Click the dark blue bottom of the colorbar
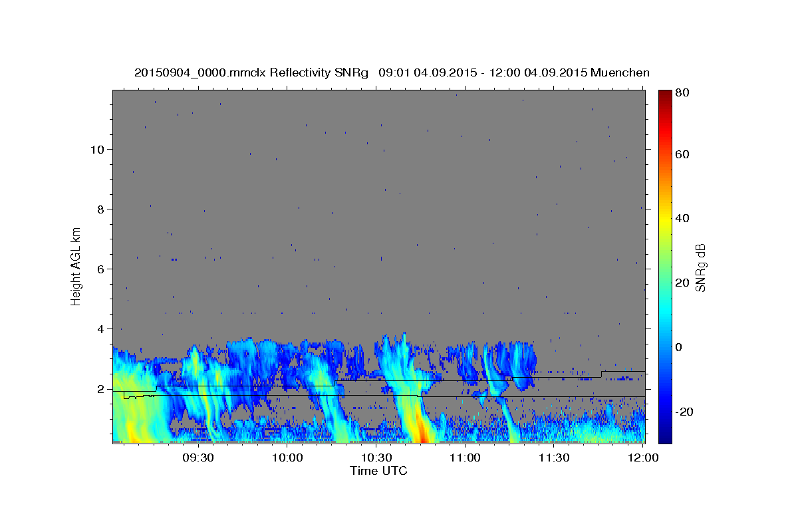Image resolution: width=798 pixels, height=532 pixels. 665,438
